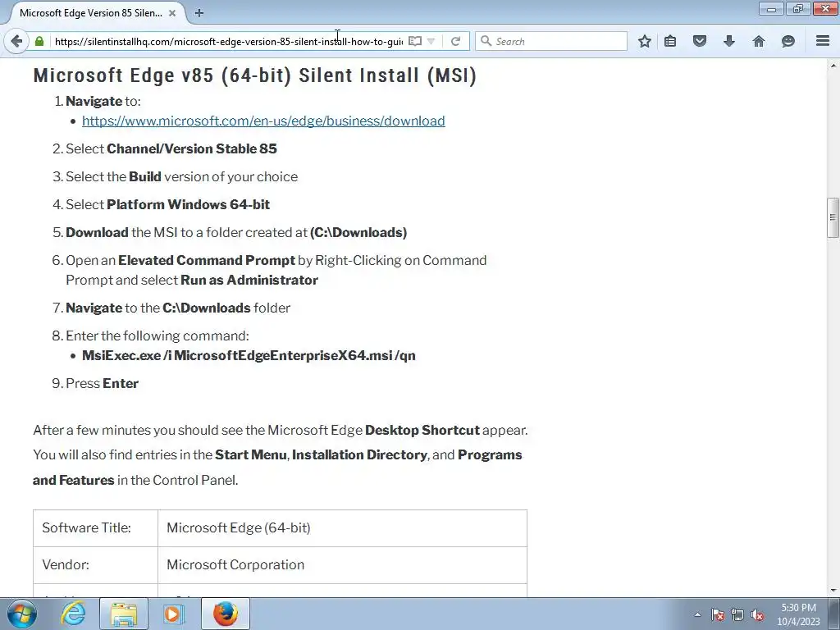
Task: Click the search magnifier icon
Action: (x=486, y=41)
